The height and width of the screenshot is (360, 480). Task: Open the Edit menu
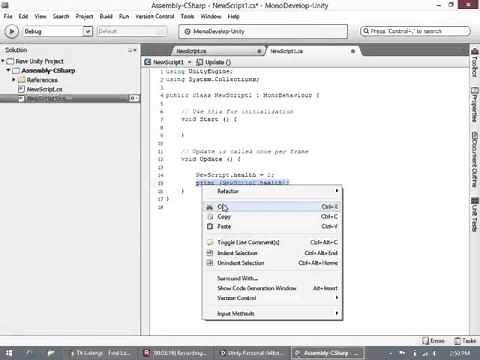[x=23, y=16]
